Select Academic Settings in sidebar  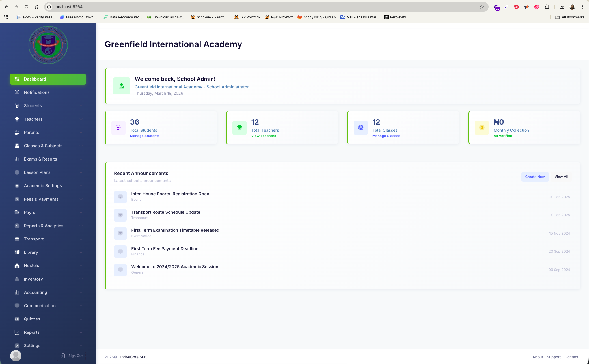pos(48,186)
